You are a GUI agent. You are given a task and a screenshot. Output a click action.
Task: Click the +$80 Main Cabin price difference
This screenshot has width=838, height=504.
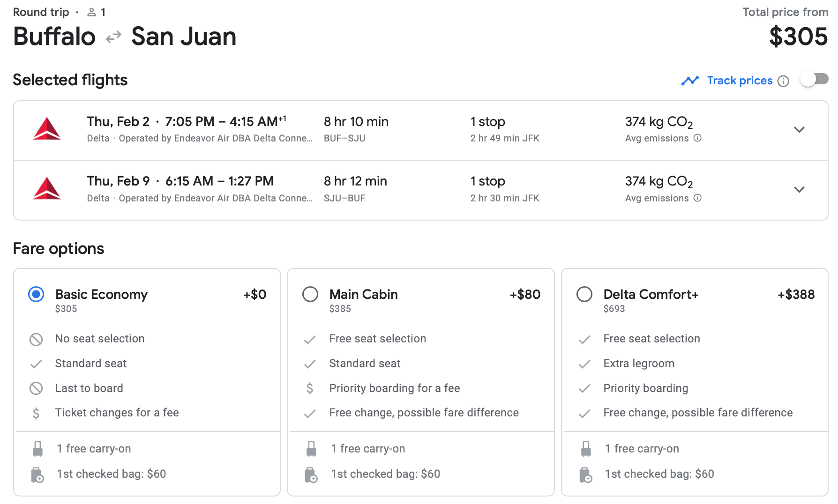coord(525,294)
